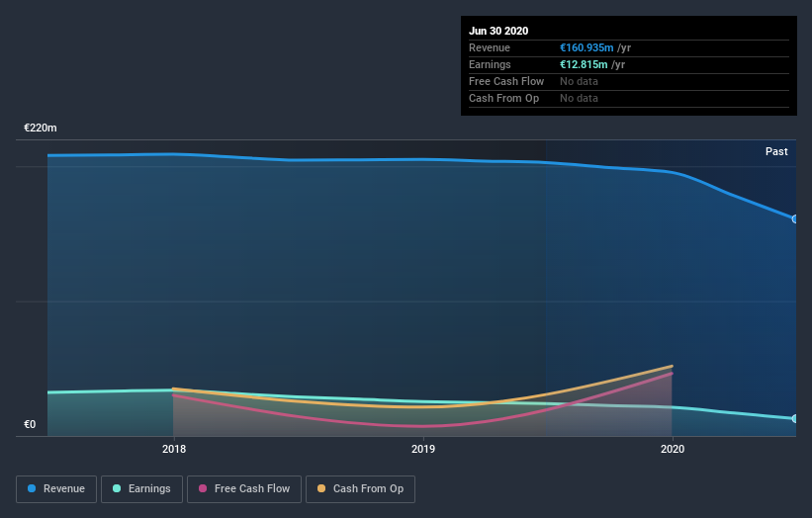
Task: Click the Free Cash Flow tooltip row label
Action: (506, 81)
